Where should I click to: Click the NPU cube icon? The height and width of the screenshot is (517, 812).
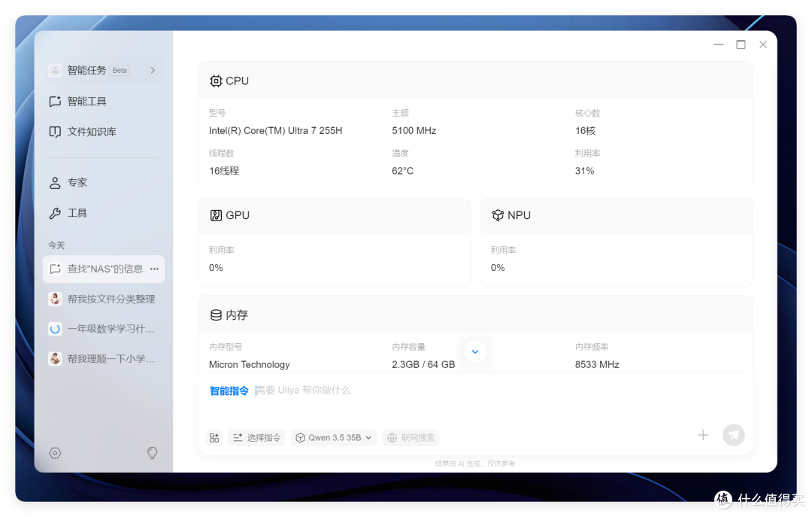(498, 215)
